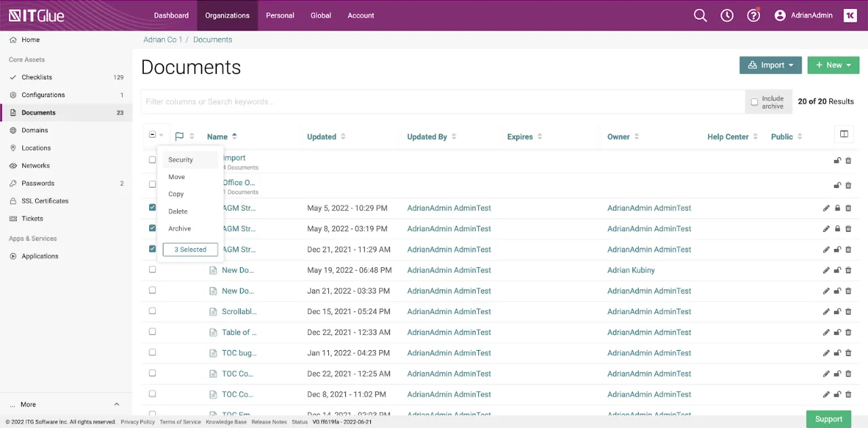Click the search magnifier icon in header
The height and width of the screenshot is (428, 868).
pos(701,16)
